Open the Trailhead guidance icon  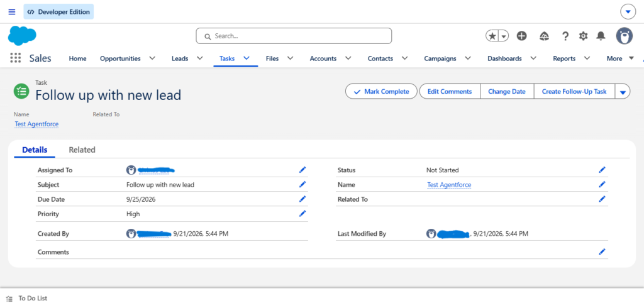[x=544, y=36]
